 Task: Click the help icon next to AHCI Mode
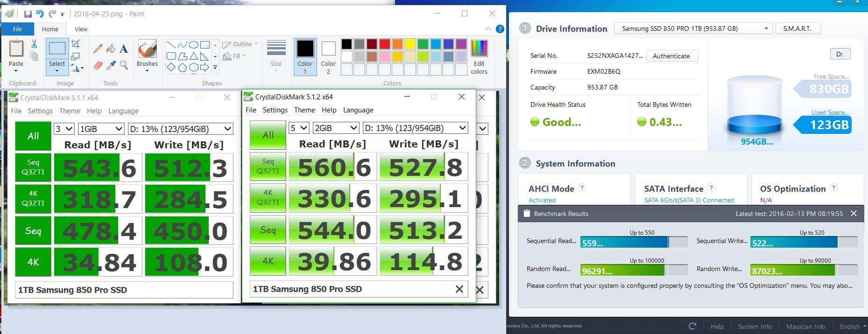point(582,188)
